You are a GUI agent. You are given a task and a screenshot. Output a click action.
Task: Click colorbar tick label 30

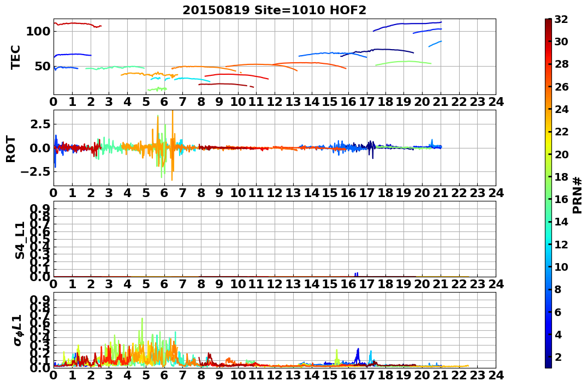[561, 41]
